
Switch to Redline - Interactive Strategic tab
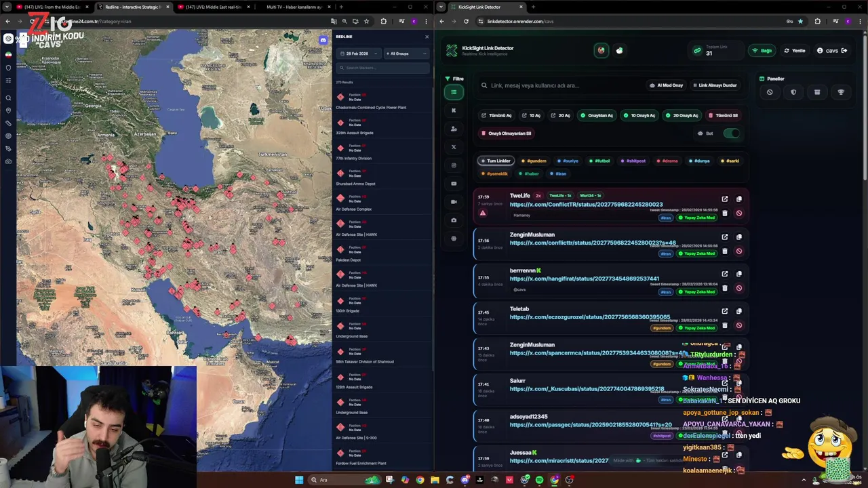132,7
